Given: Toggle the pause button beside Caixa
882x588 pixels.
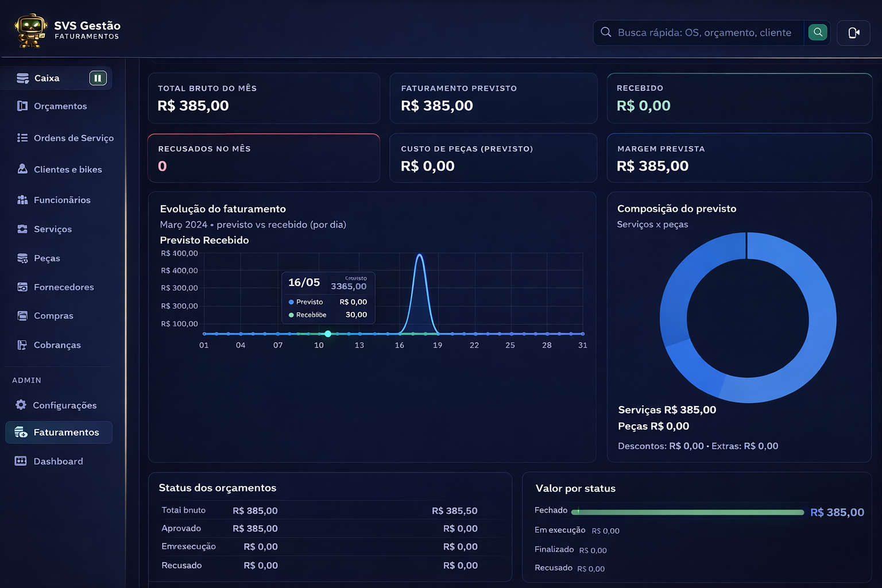Looking at the screenshot, I should [x=98, y=78].
